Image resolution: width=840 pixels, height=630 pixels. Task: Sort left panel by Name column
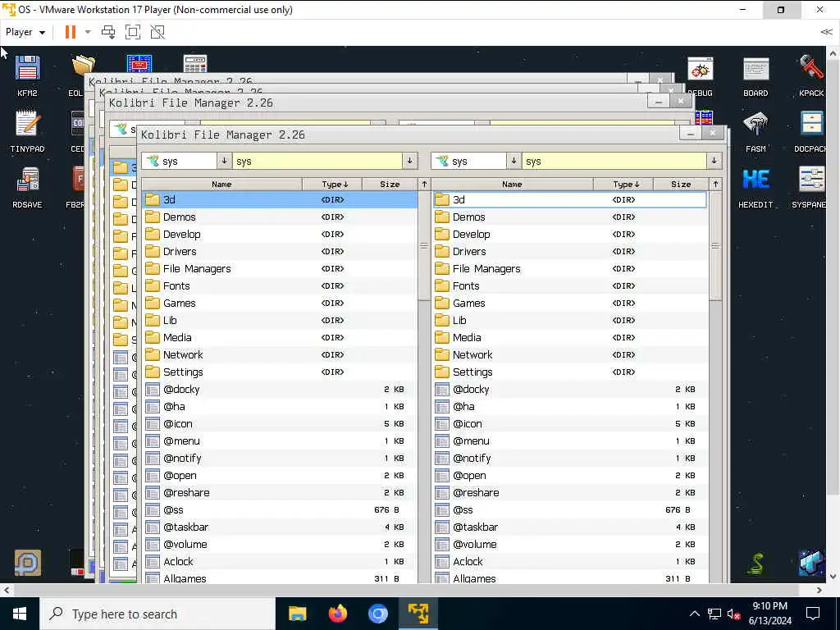(x=221, y=185)
